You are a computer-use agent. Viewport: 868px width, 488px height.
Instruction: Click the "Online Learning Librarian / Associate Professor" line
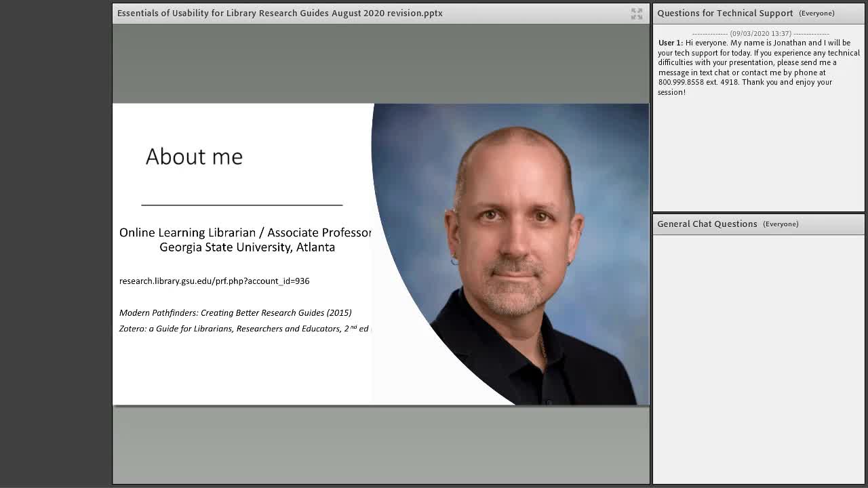pyautogui.click(x=245, y=232)
